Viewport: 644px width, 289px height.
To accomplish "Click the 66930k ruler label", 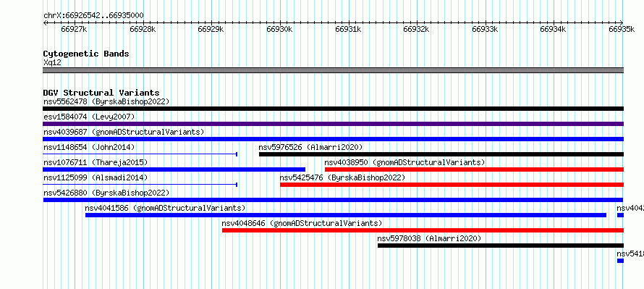I will (x=279, y=29).
